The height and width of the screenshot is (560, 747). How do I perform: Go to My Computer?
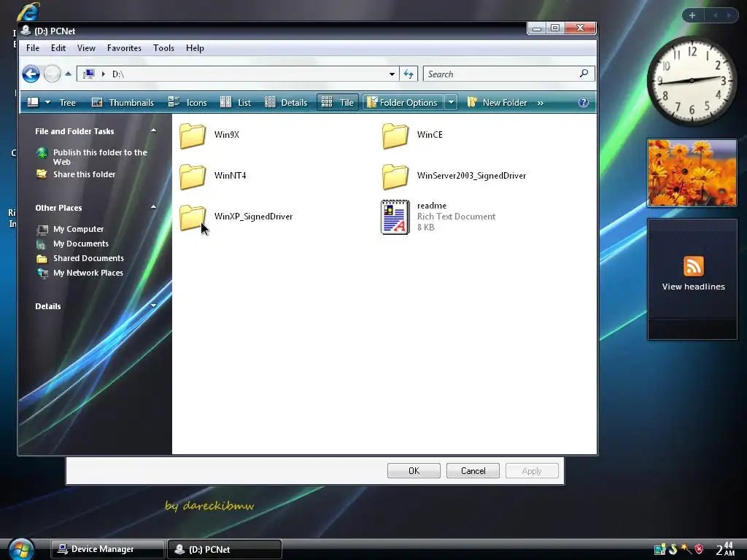[78, 229]
